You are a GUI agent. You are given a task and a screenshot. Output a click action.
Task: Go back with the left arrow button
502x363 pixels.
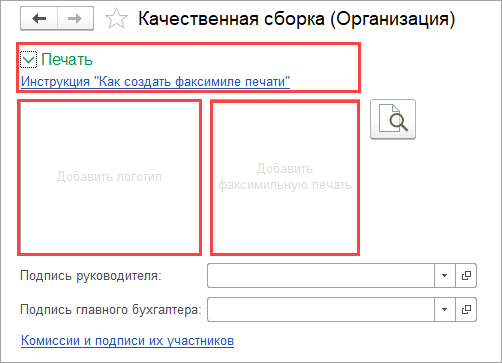[39, 19]
